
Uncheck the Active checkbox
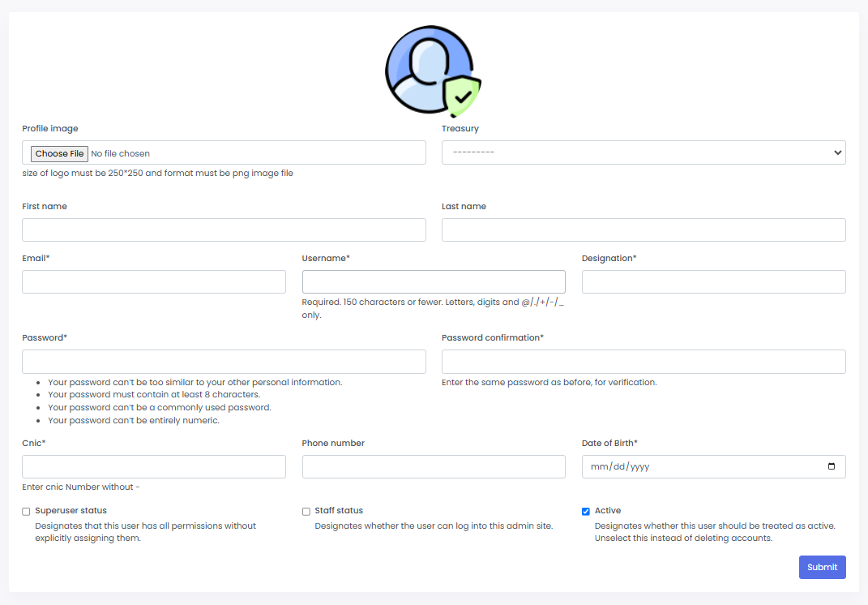tap(586, 512)
